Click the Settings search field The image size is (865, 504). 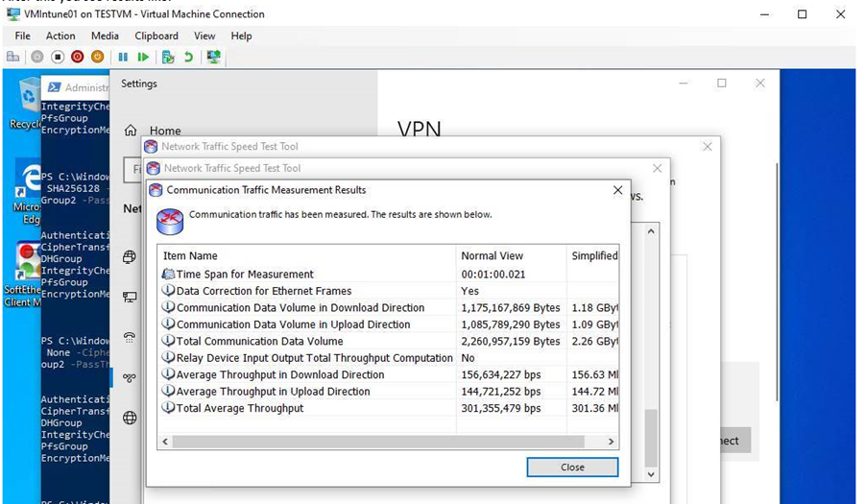pos(134,169)
